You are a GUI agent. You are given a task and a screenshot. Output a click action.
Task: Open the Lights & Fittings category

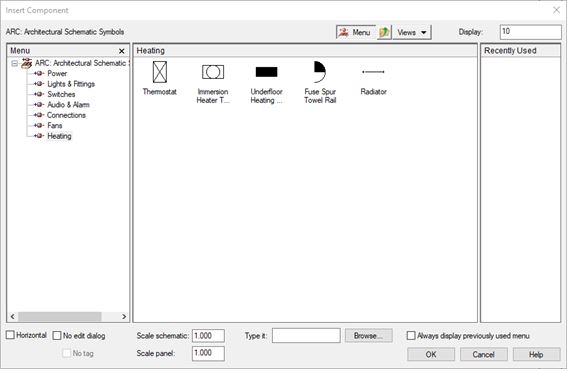pyautogui.click(x=71, y=84)
